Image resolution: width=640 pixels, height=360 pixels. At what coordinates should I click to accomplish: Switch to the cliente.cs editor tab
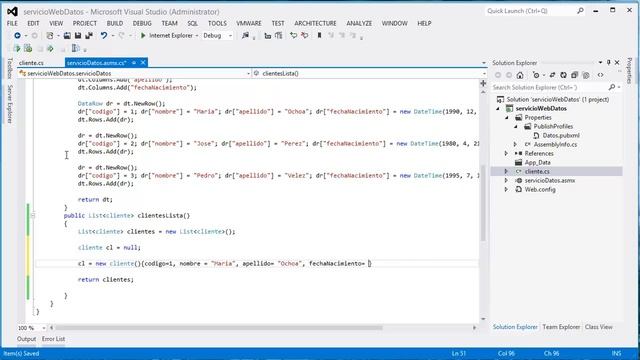click(31, 63)
